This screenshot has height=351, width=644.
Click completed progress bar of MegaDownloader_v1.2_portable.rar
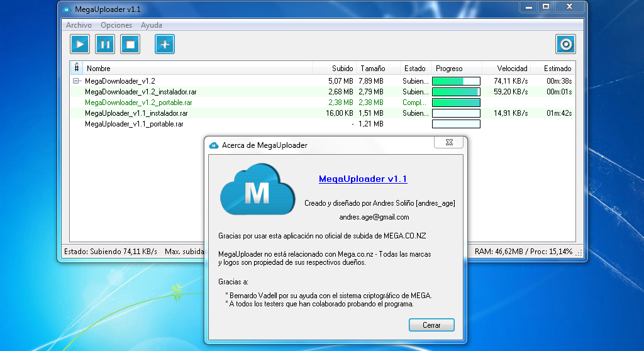pos(457,103)
